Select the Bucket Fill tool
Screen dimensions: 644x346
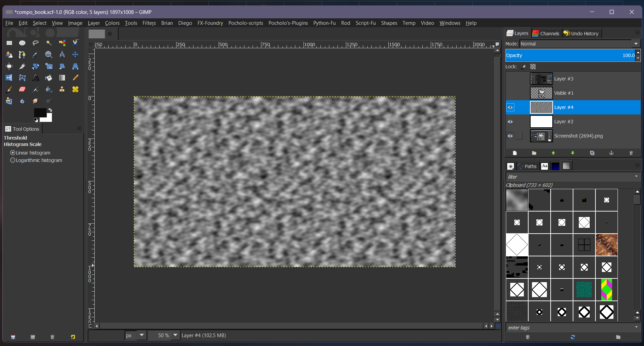[49, 78]
